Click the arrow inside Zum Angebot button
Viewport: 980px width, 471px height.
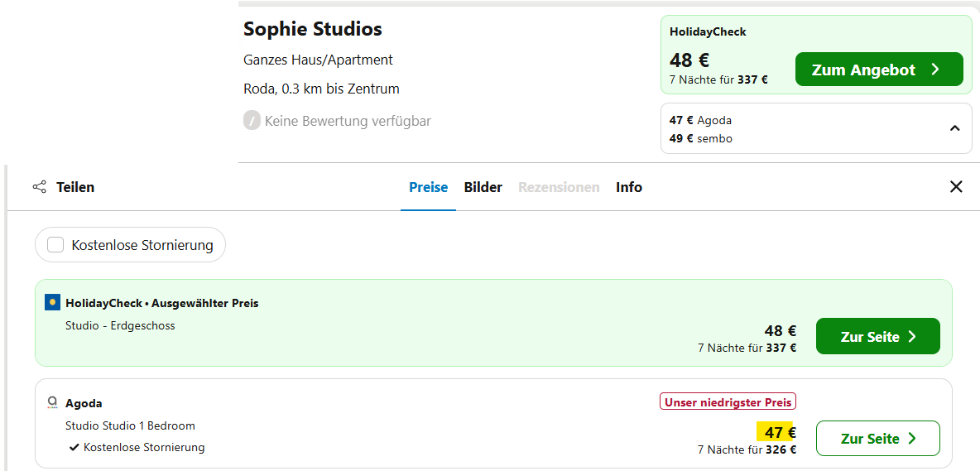935,70
